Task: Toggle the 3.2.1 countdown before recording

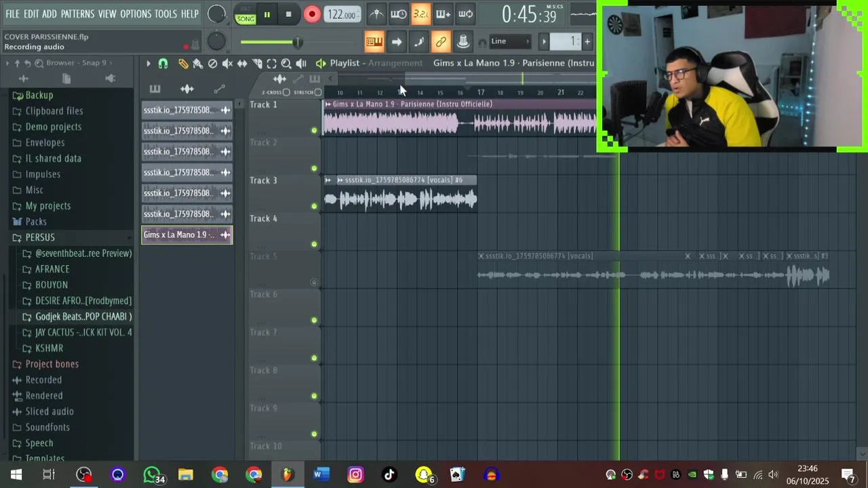Action: click(420, 14)
